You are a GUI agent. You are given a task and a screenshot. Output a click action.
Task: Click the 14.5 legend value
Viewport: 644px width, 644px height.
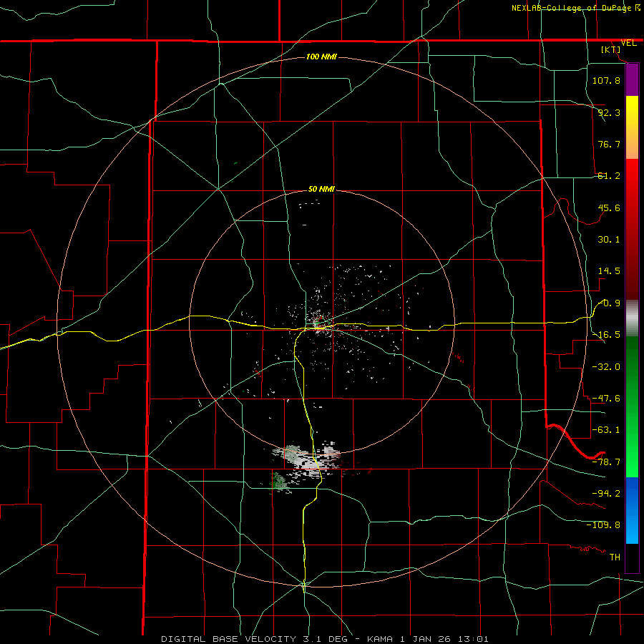point(609,271)
